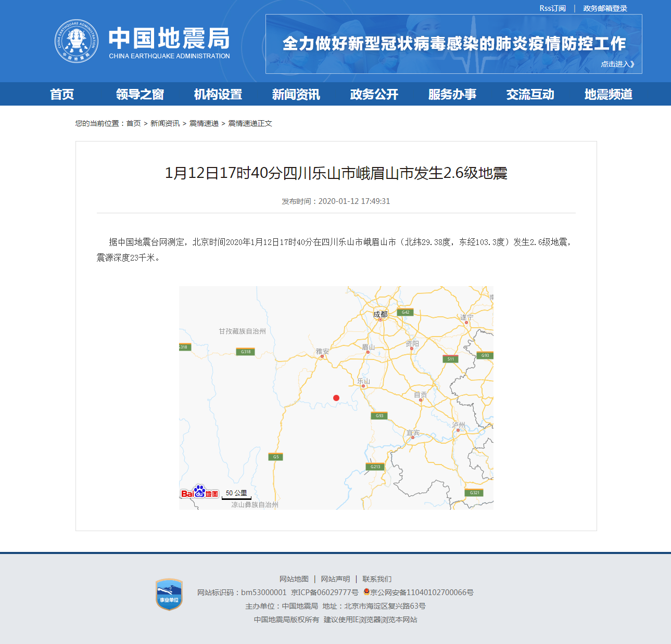Click the G42 highway shield near 成都
Screen dimensions: 671x644
406,313
